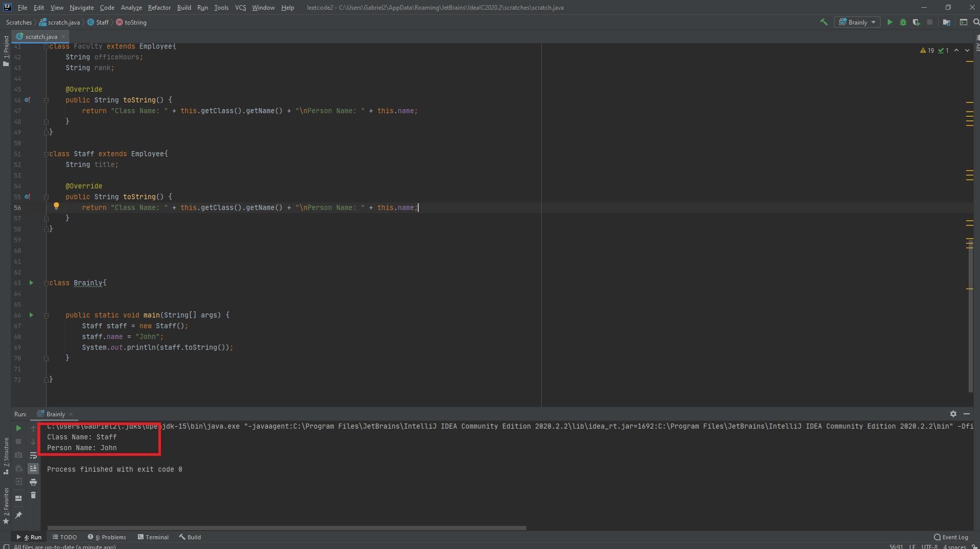
Task: Open Project Structure from the top toolbar
Action: (946, 22)
